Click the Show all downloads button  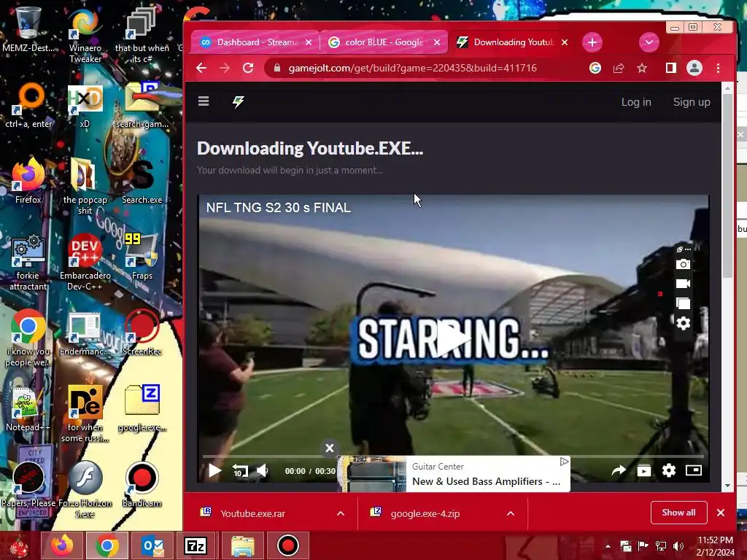pos(679,513)
